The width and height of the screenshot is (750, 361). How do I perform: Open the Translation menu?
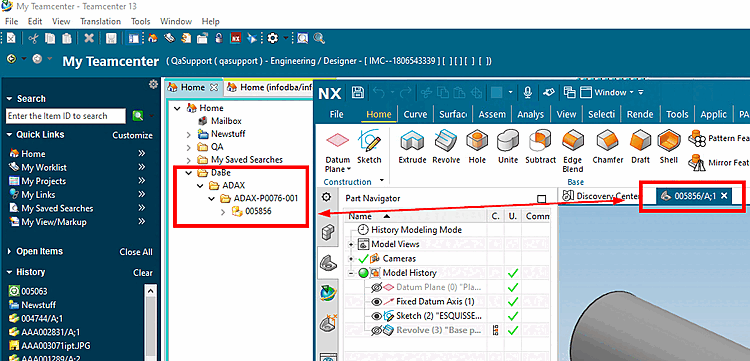[100, 22]
